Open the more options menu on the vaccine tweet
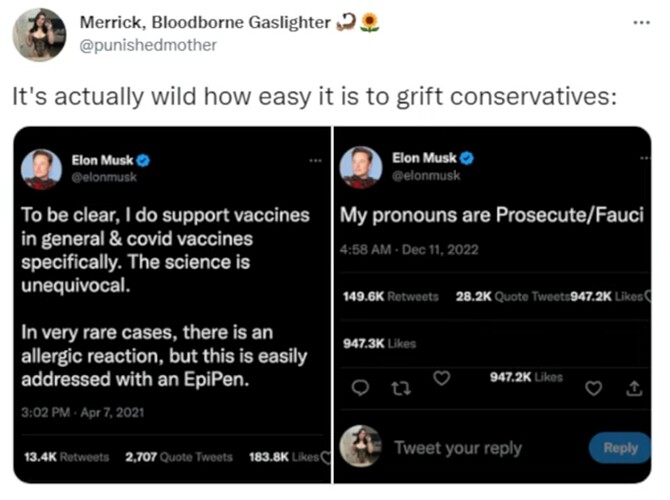 click(315, 161)
